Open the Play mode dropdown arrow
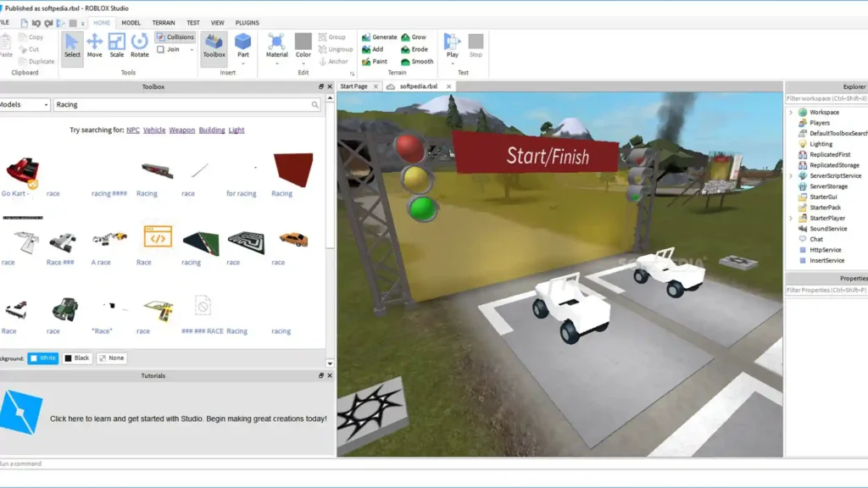Screen dimensions: 868x488 (x=453, y=63)
